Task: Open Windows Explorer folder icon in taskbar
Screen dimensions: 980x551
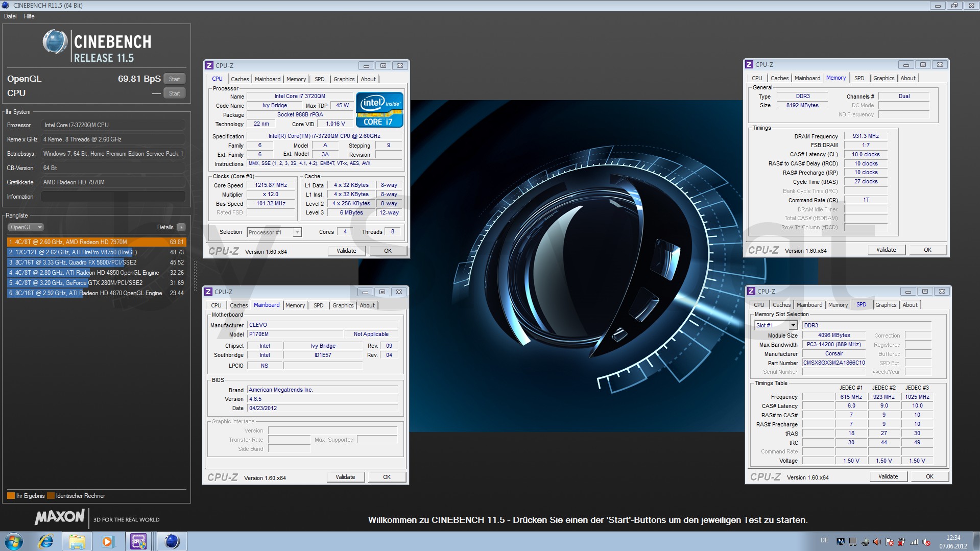Action: point(77,541)
